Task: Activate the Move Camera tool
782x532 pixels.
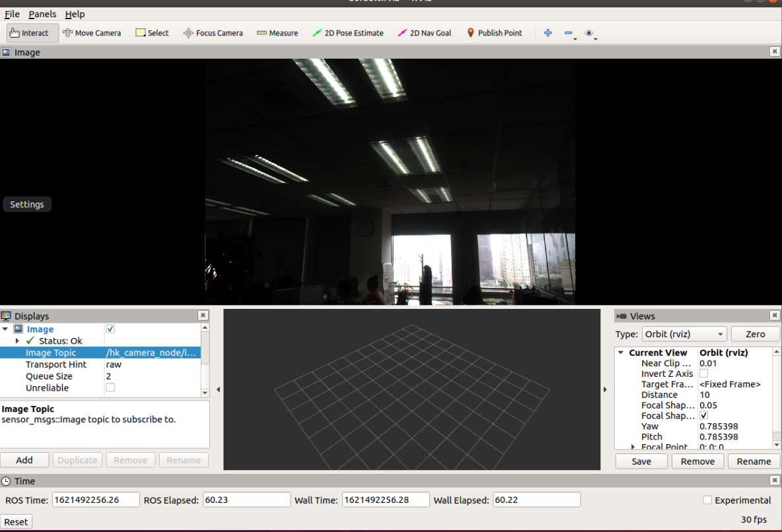Action: 92,32
